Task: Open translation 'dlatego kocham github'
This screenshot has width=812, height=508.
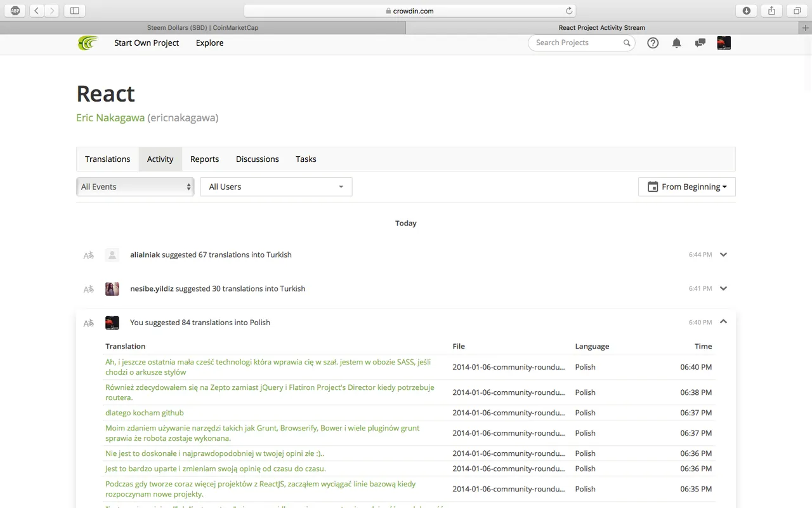Action: (x=145, y=413)
